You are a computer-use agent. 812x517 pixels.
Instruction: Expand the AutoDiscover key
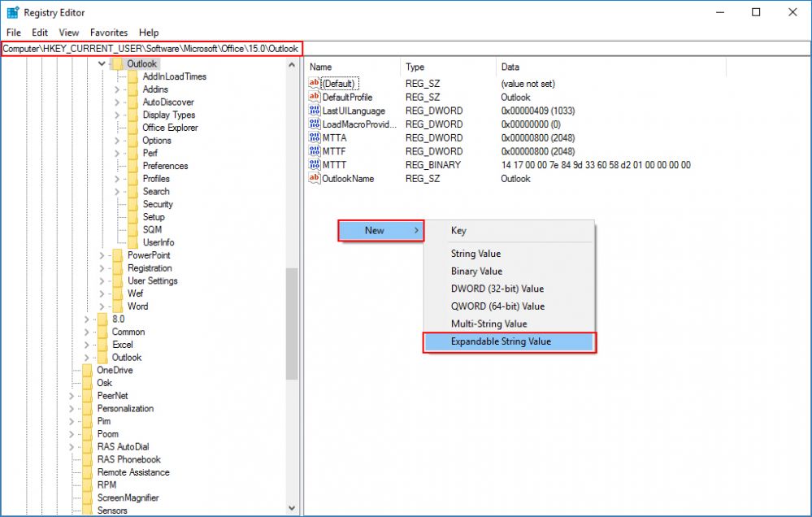[117, 102]
